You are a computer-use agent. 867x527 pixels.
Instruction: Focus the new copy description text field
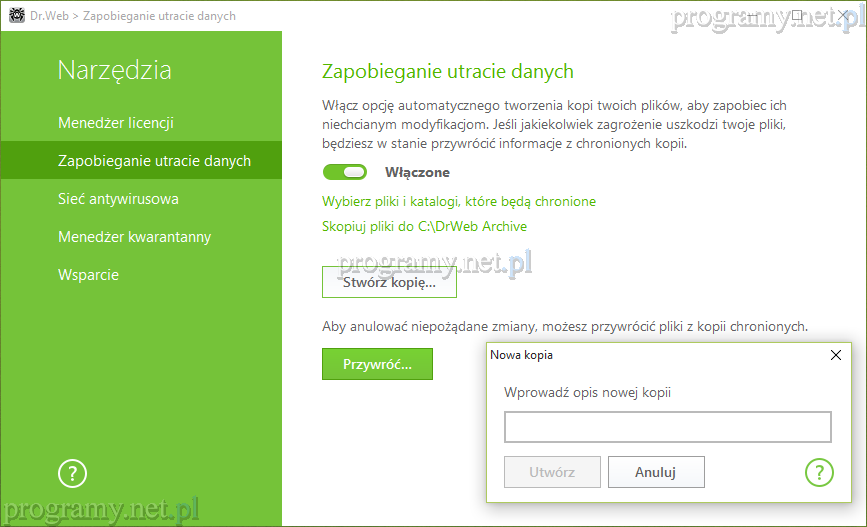(x=667, y=427)
